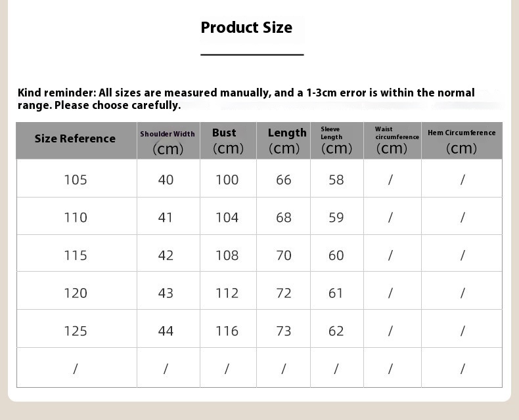519x420 pixels.
Task: Select size 105 in the size column
Action: click(76, 180)
